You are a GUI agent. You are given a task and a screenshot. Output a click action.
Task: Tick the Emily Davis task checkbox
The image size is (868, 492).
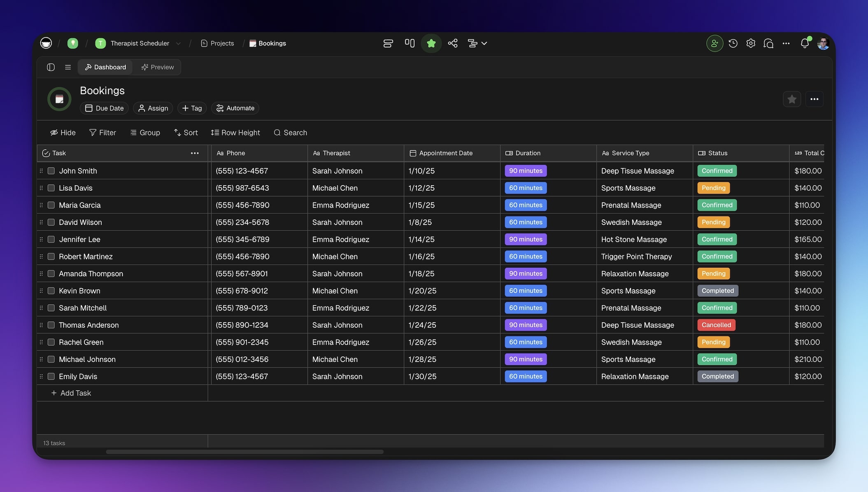51,376
